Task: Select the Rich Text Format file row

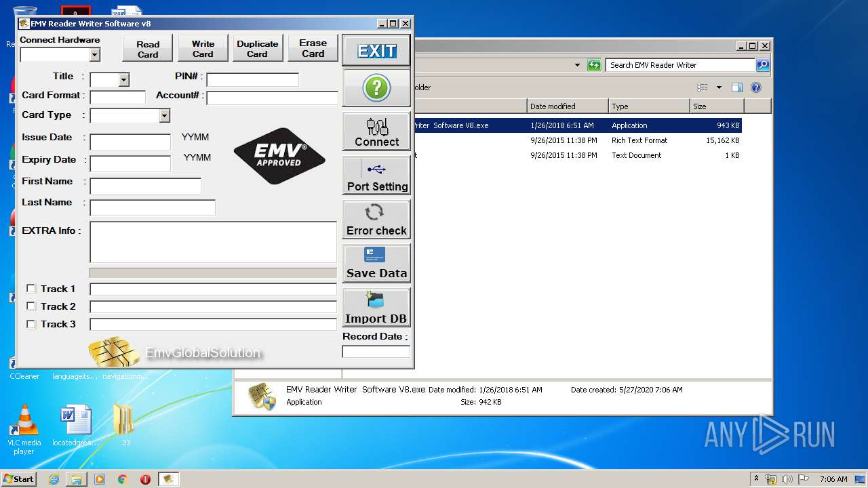Action: point(578,140)
